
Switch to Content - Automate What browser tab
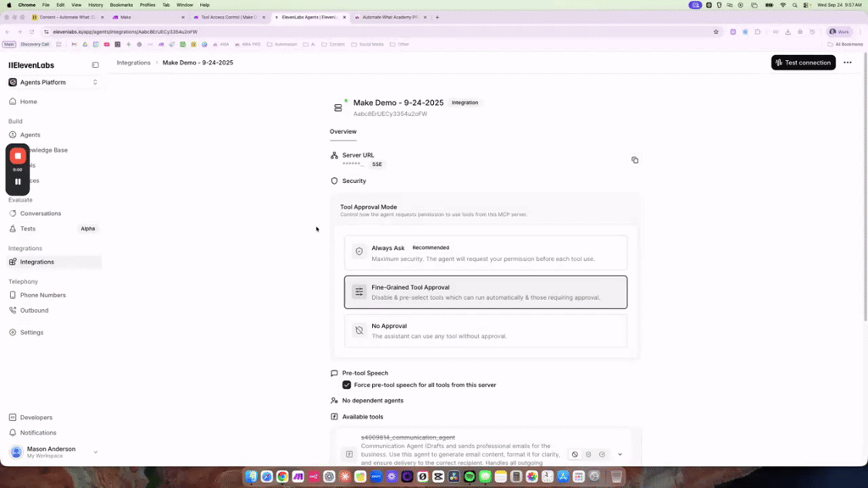point(66,17)
